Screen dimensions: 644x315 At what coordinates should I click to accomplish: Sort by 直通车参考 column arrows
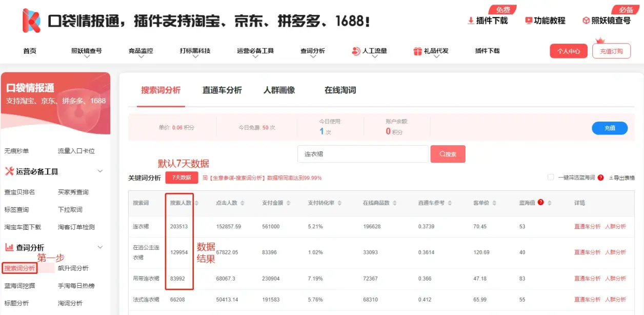click(449, 203)
